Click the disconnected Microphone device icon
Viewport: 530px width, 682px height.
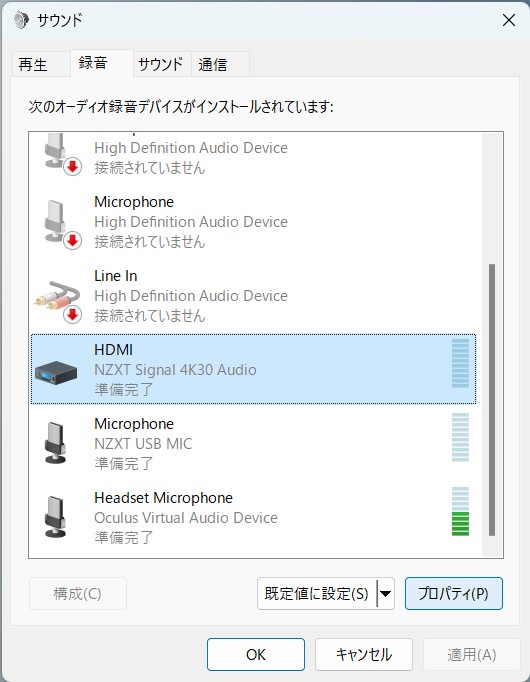tap(62, 224)
